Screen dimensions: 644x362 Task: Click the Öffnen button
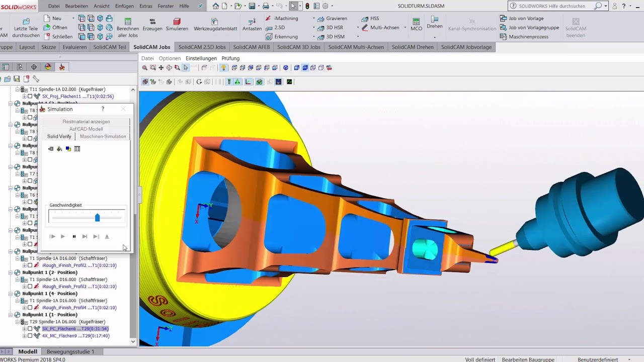pos(55,28)
